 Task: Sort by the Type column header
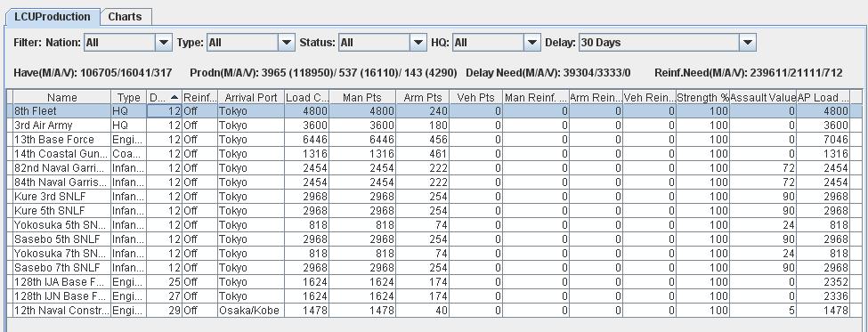129,97
